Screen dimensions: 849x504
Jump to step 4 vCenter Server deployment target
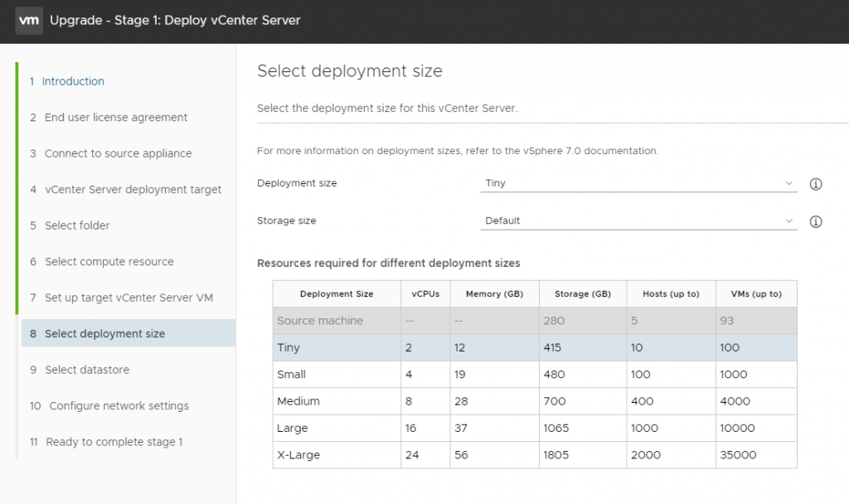point(126,190)
